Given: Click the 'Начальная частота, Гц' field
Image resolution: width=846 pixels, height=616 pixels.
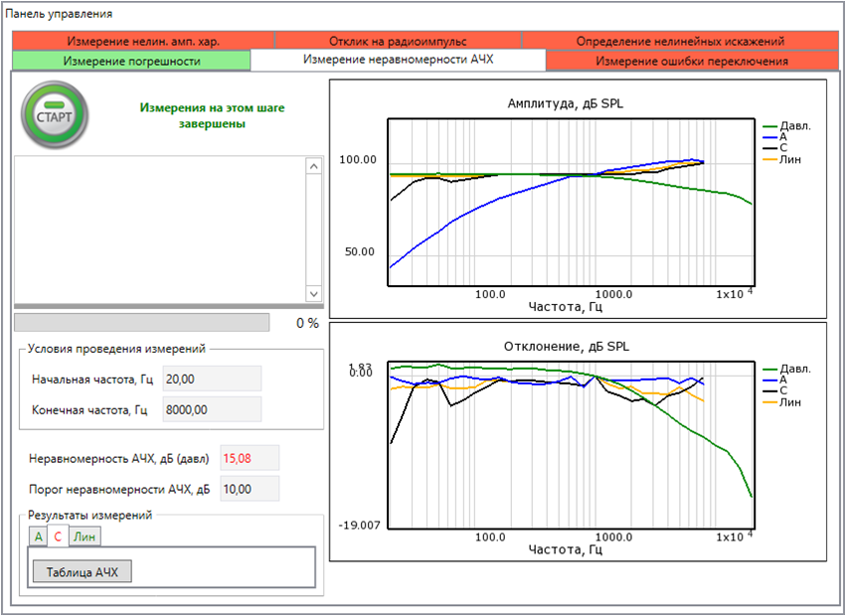Looking at the screenshot, I should coord(210,379).
